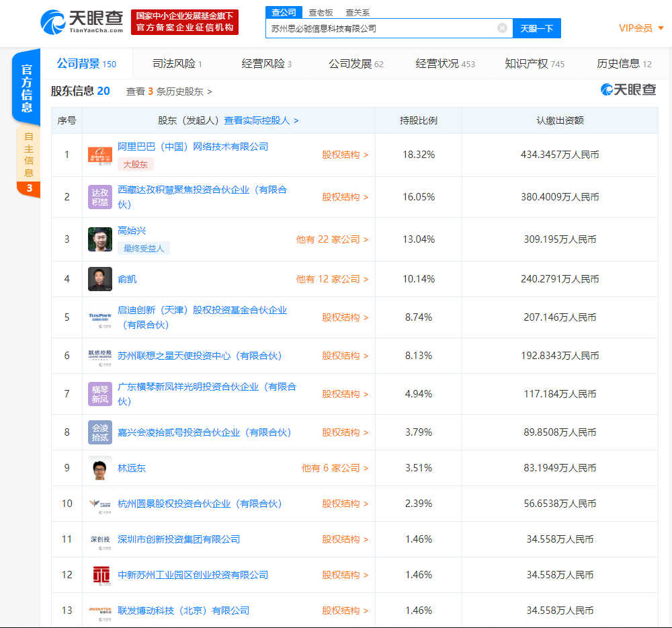View the 林远东 profile photo
This screenshot has height=628, width=672.
(100, 468)
